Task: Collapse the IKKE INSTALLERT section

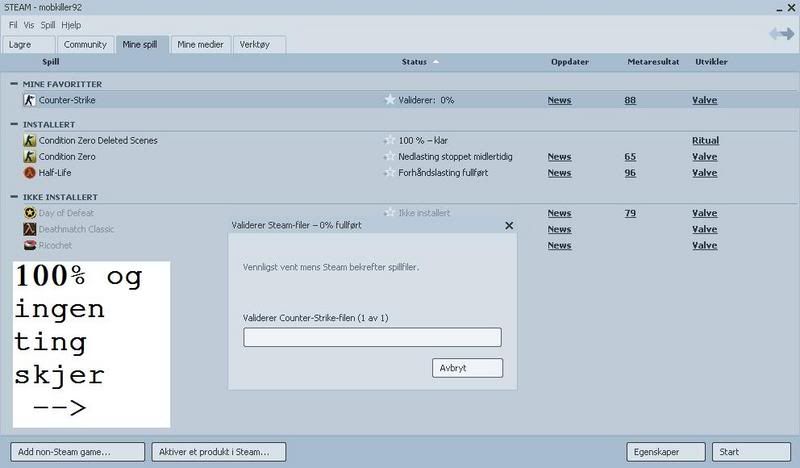Action: click(x=14, y=197)
